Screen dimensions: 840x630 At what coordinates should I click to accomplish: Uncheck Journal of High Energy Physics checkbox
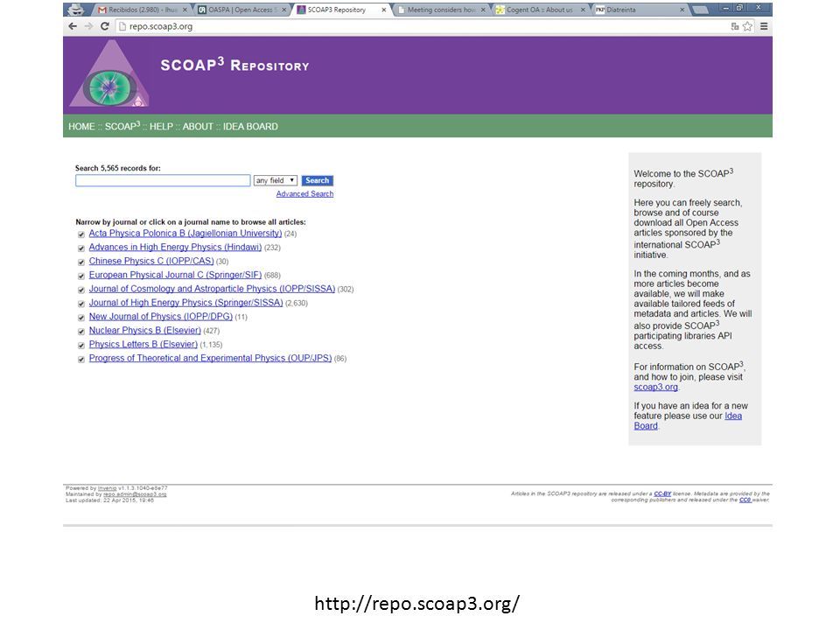81,304
